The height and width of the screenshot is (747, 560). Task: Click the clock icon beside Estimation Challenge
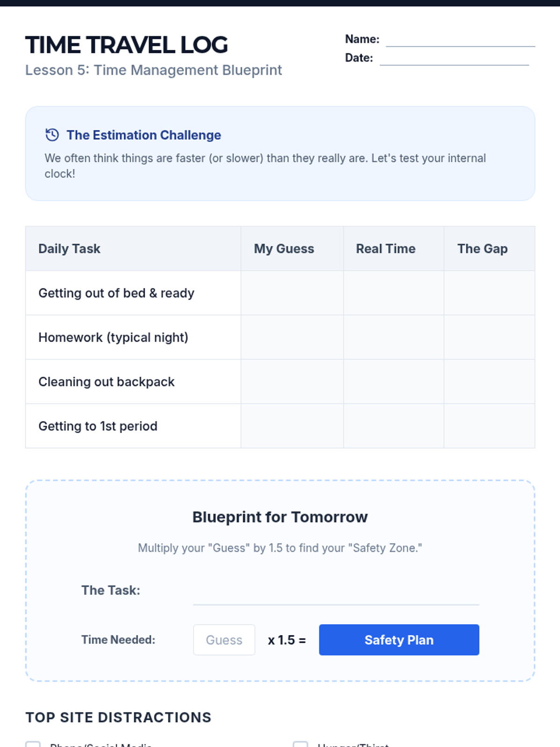click(x=52, y=135)
